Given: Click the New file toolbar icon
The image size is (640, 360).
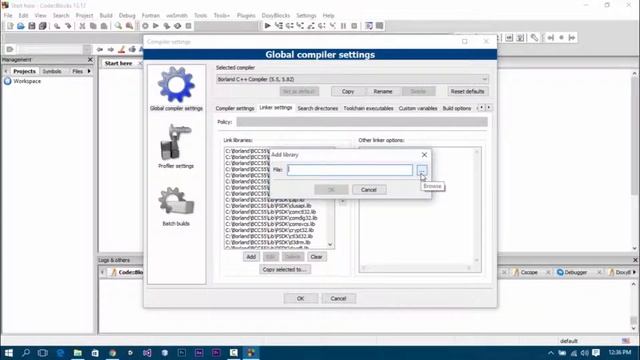Looking at the screenshot, I should click(10, 26).
